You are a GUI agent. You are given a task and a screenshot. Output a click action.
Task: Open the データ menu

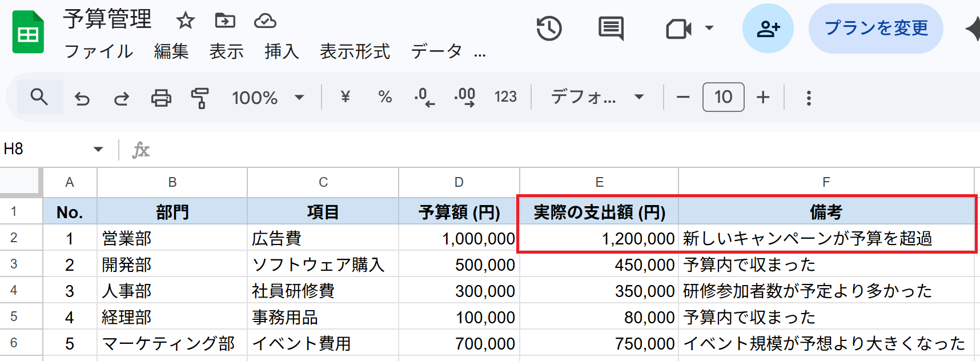coord(437,52)
